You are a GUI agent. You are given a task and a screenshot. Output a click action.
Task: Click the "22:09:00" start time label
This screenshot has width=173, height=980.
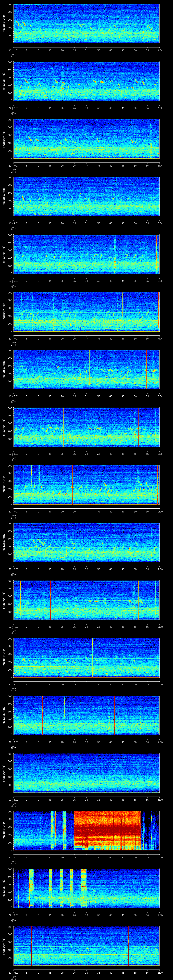pyautogui.click(x=14, y=511)
